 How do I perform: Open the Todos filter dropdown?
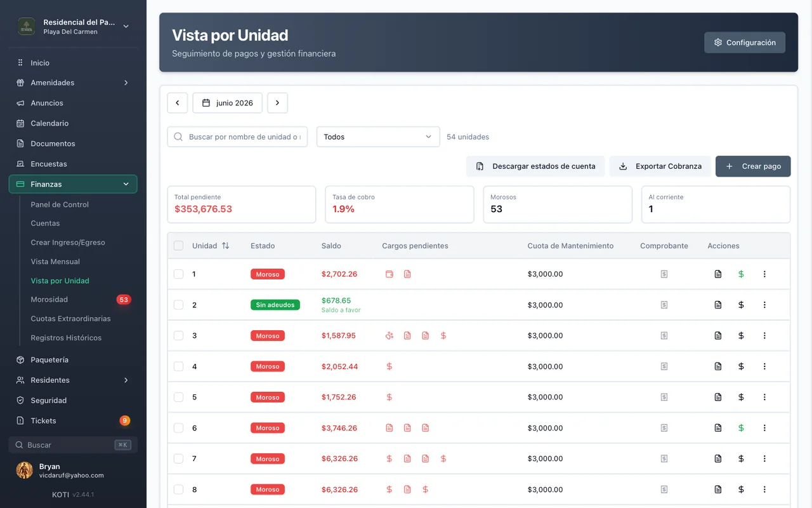pos(378,137)
